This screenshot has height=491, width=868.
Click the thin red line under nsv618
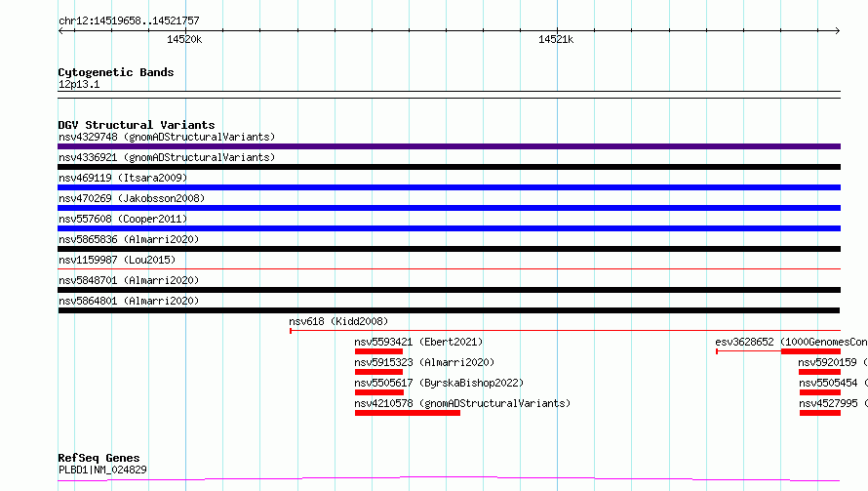[566, 331]
